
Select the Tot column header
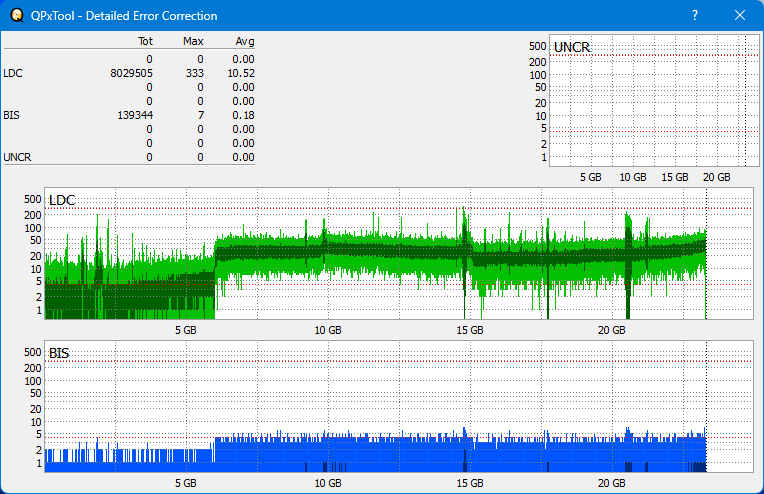pos(145,42)
